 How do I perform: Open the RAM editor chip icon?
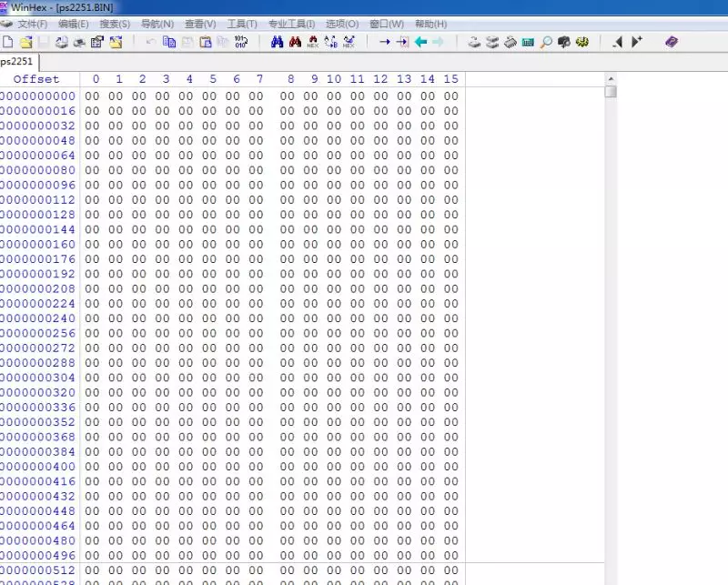(511, 42)
